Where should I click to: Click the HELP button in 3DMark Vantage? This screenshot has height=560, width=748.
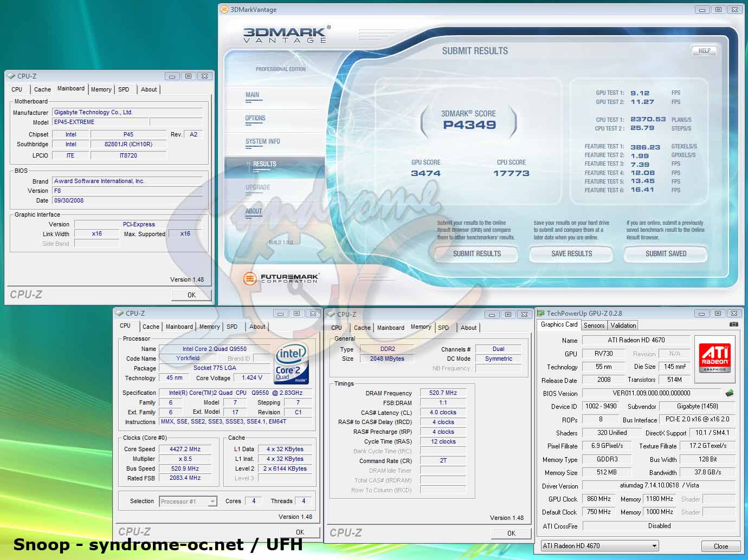[x=704, y=50]
